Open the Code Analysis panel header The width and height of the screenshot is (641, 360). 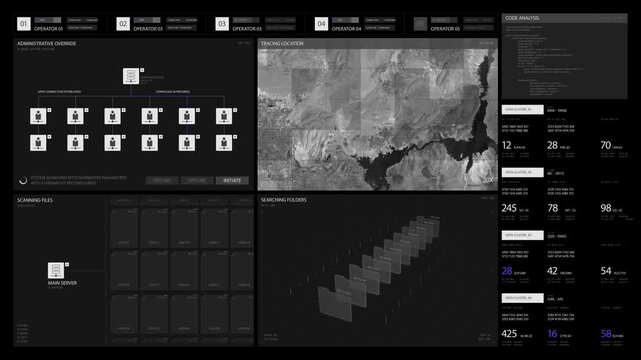pos(564,18)
